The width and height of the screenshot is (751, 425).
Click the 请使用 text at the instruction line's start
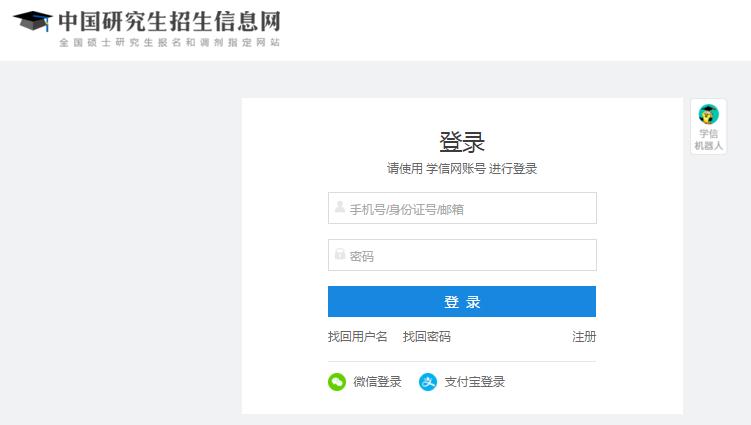click(405, 169)
